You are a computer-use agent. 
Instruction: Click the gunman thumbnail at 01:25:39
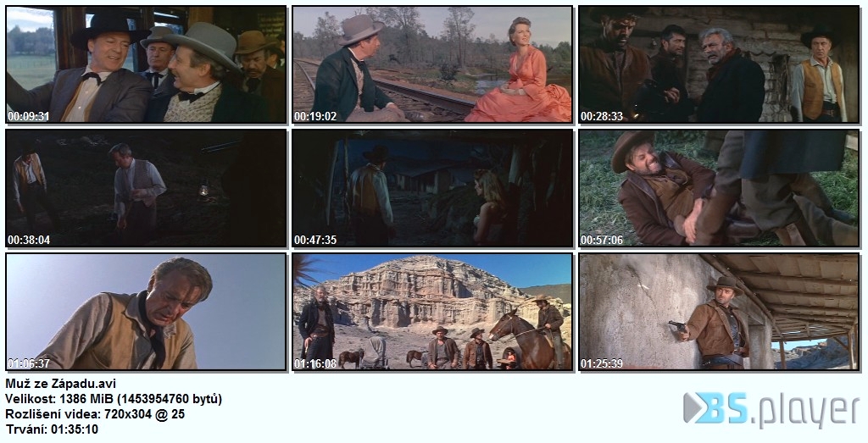[x=719, y=312]
